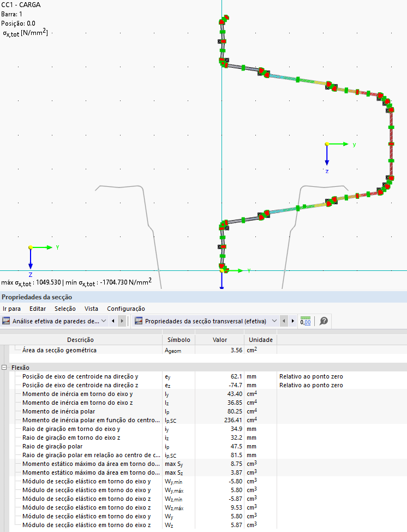The height and width of the screenshot is (532, 407).
Task: Open the Vista menu
Action: pos(92,309)
